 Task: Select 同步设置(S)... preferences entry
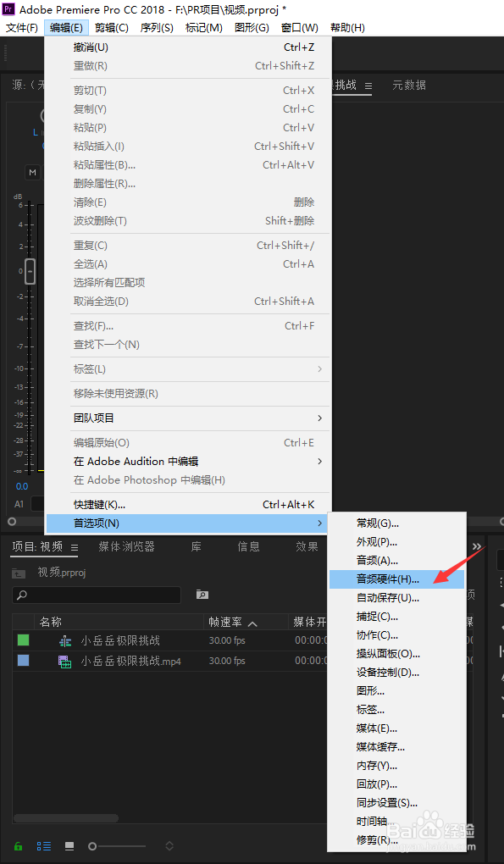tap(396, 803)
